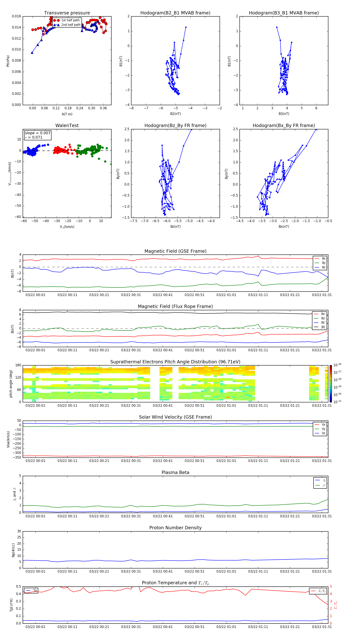Click the "Bz(nT)" x-axis label
This screenshot has width=351, height=644.
[175, 227]
